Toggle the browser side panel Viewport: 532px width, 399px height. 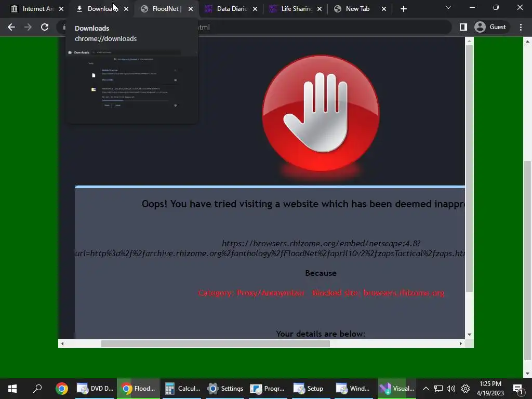(463, 27)
